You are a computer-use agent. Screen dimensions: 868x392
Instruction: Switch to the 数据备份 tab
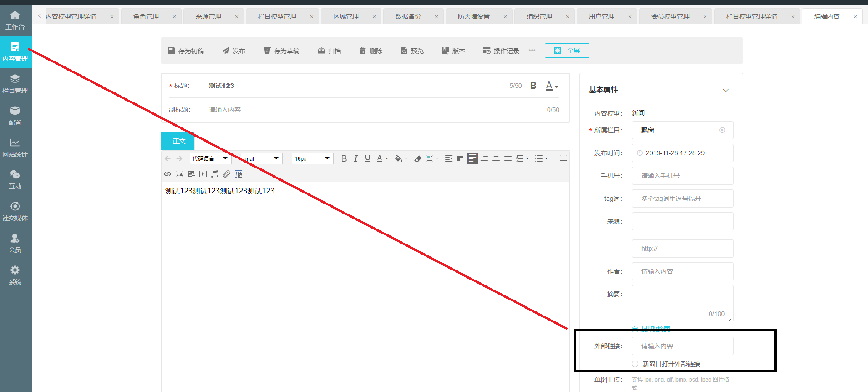click(408, 16)
